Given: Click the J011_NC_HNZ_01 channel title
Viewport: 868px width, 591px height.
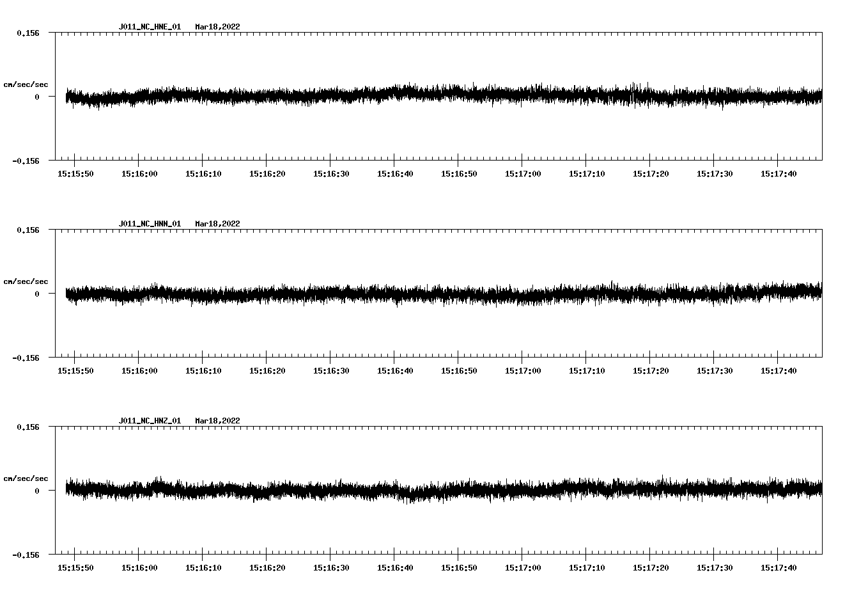Looking at the screenshot, I should tap(150, 421).
